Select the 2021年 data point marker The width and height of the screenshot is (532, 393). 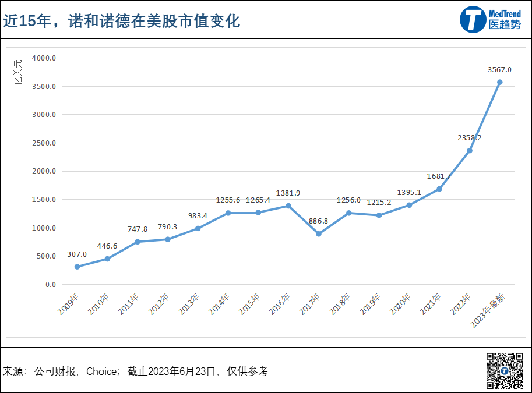(439, 189)
